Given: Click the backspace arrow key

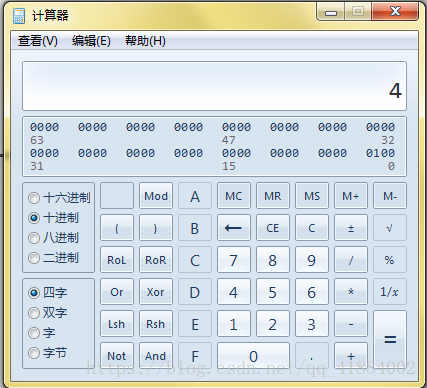Looking at the screenshot, I should click(234, 228).
